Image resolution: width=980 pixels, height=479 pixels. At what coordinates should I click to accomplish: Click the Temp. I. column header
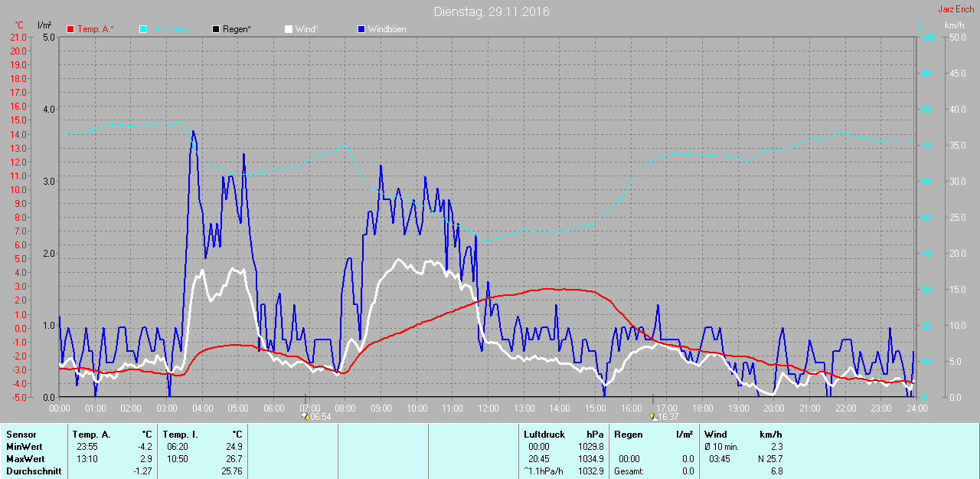[181, 435]
